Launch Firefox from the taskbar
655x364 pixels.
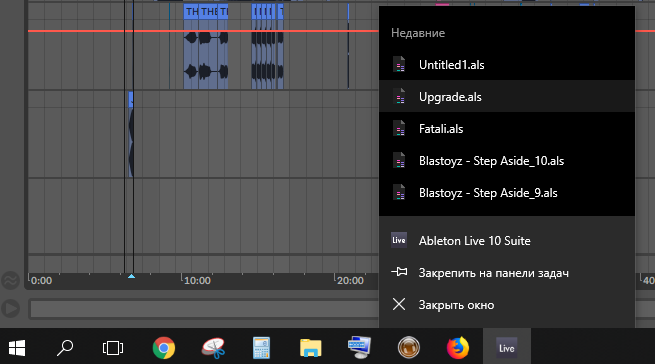[x=458, y=347]
